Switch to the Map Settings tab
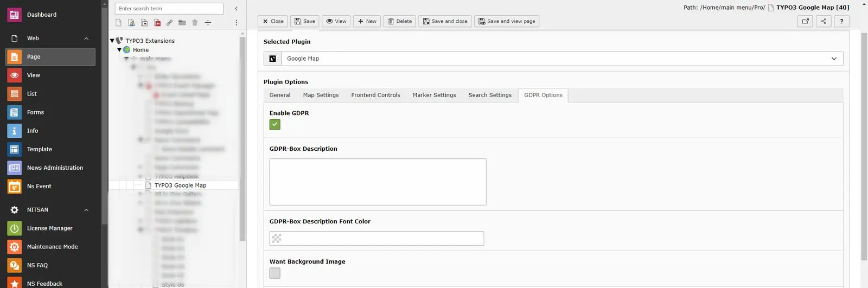This screenshot has height=288, width=868. tap(321, 95)
